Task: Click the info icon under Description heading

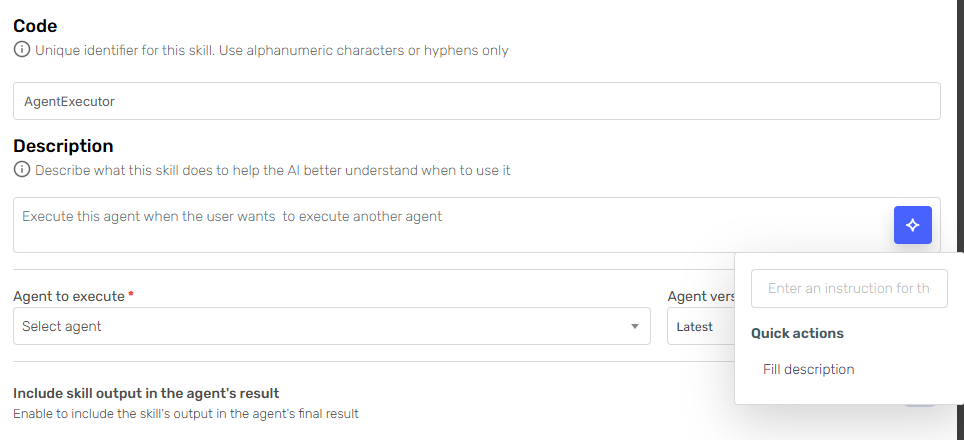Action: (x=22, y=169)
